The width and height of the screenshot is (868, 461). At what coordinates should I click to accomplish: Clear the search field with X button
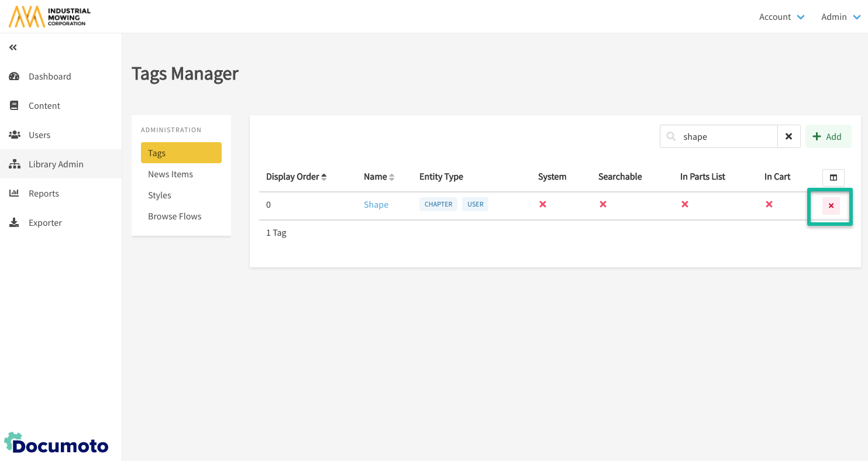(x=788, y=136)
